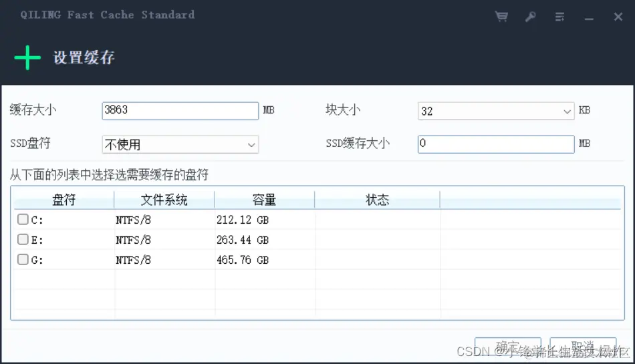This screenshot has height=364, width=635.
Task: Click the SSD缓存大小 input field
Action: pos(496,144)
